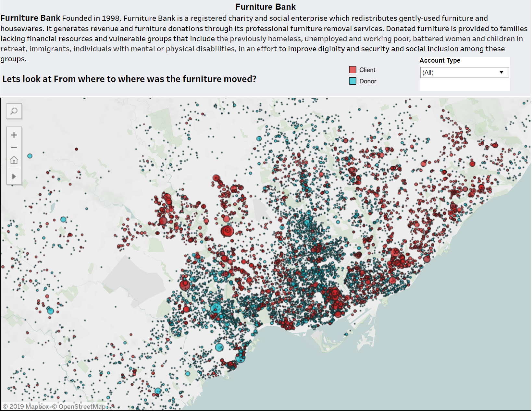Click the Furniture Bank dashboard title
The width and height of the screenshot is (532, 411).
[266, 7]
